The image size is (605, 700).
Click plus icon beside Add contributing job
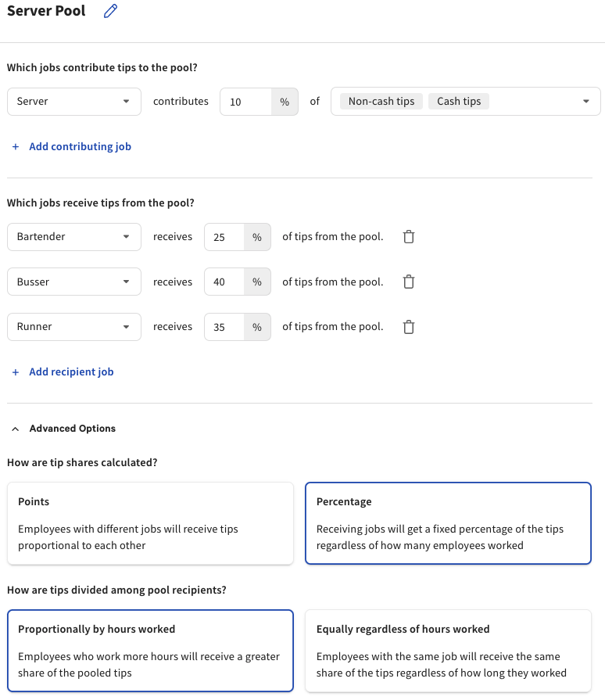coord(15,146)
